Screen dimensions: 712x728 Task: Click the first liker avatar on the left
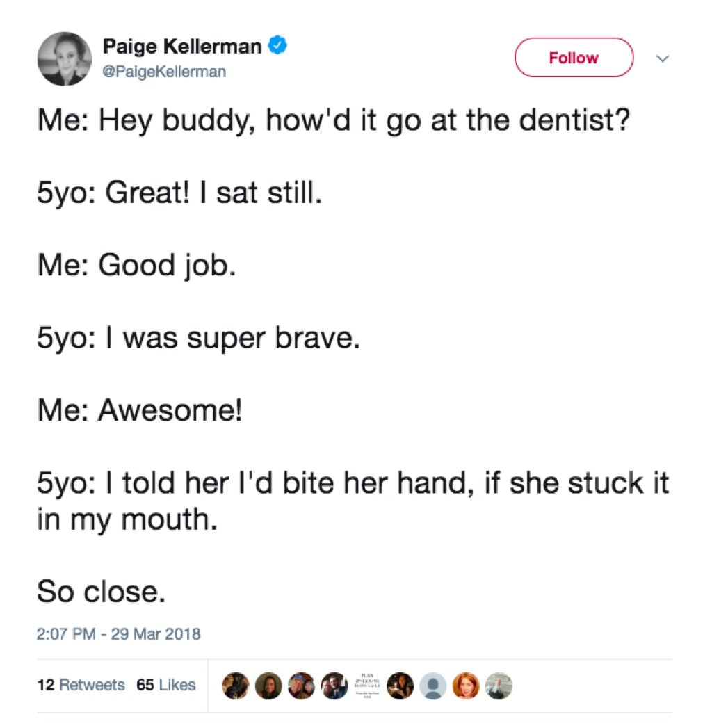point(236,686)
